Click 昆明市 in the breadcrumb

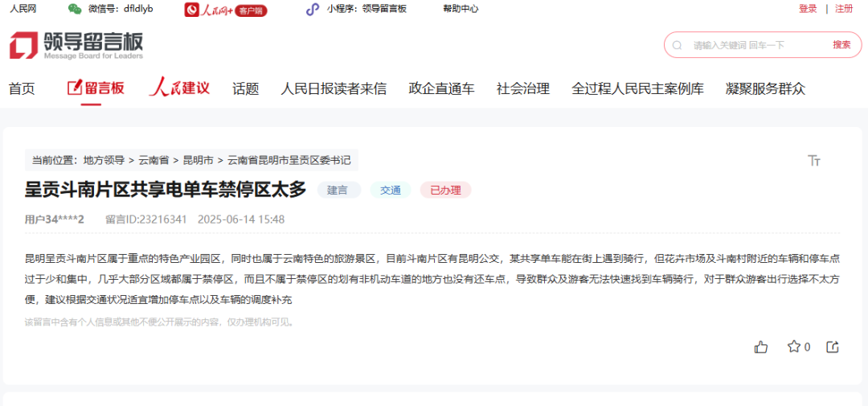[x=197, y=161]
